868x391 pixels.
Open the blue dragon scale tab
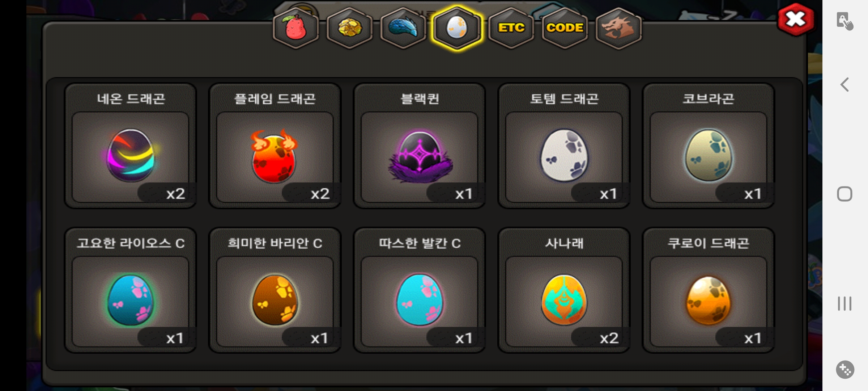click(403, 28)
